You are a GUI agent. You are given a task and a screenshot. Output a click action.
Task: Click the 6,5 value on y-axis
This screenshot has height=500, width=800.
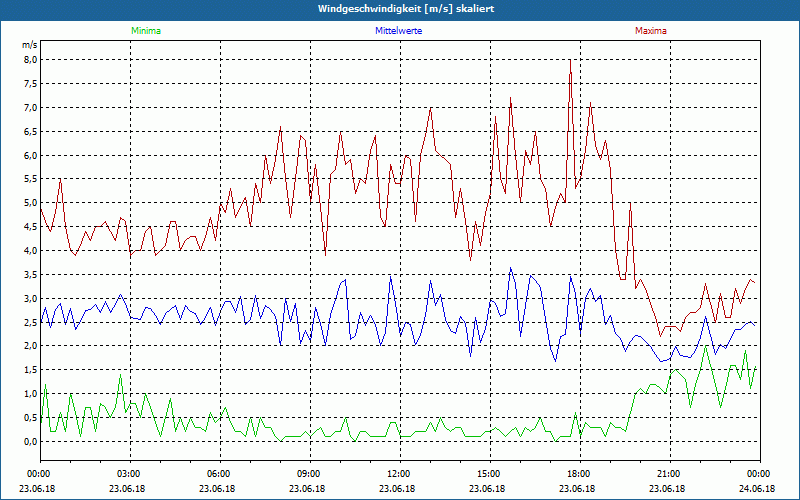30,131
